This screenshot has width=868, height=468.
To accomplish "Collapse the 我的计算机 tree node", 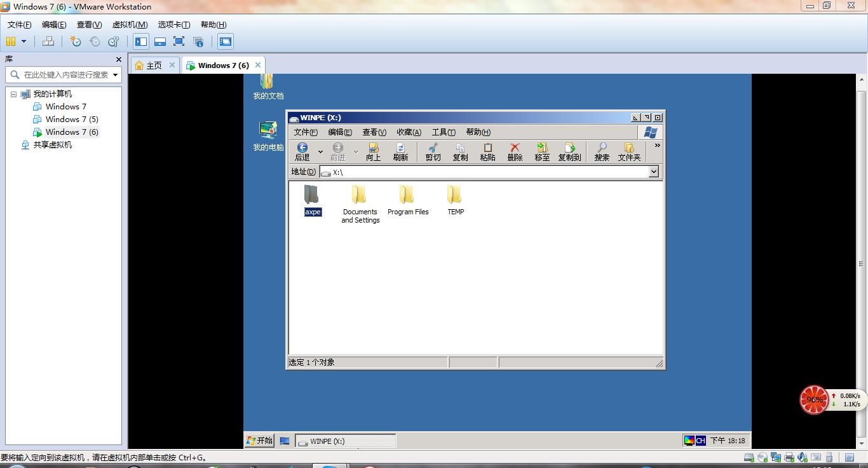I will pos(13,94).
